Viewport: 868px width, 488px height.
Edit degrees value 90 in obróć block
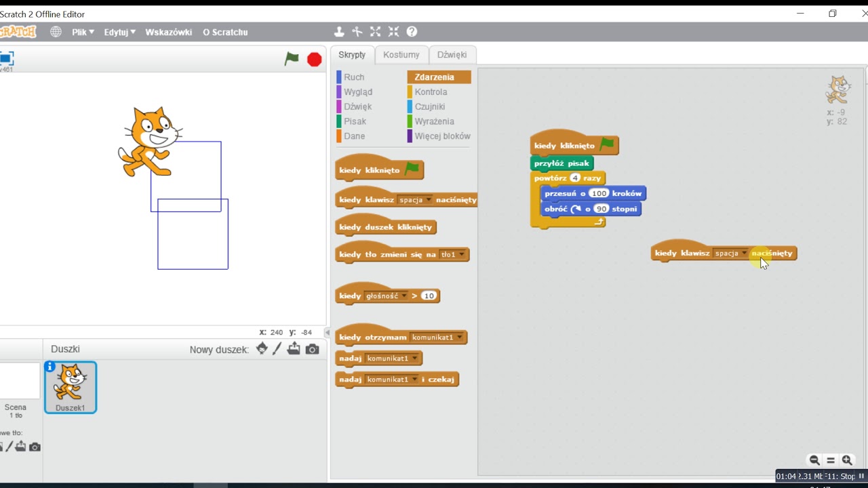tap(601, 209)
